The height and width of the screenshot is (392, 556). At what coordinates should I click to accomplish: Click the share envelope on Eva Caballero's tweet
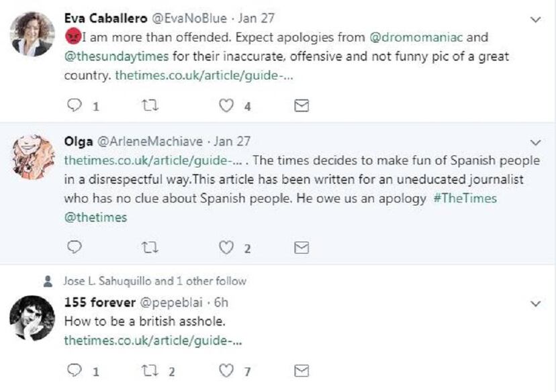click(x=302, y=105)
